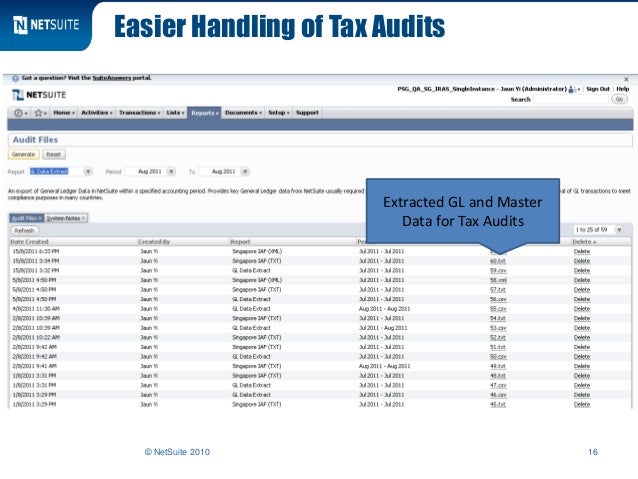Dismiss the SuiteAnswers banner with the X
Screen dimensions: 638x479
[x=626, y=79]
